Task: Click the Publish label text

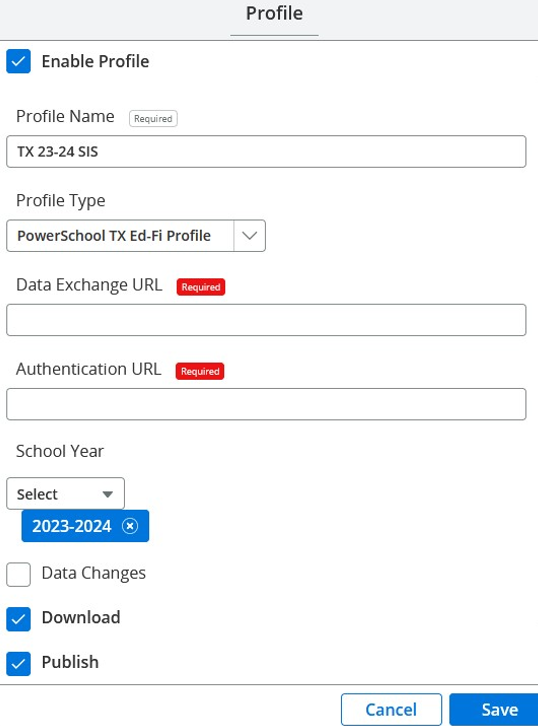Action: [70, 662]
